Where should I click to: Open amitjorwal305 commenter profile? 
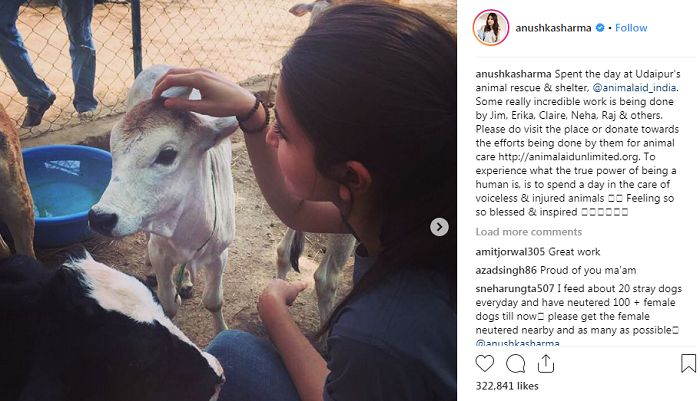pos(510,252)
